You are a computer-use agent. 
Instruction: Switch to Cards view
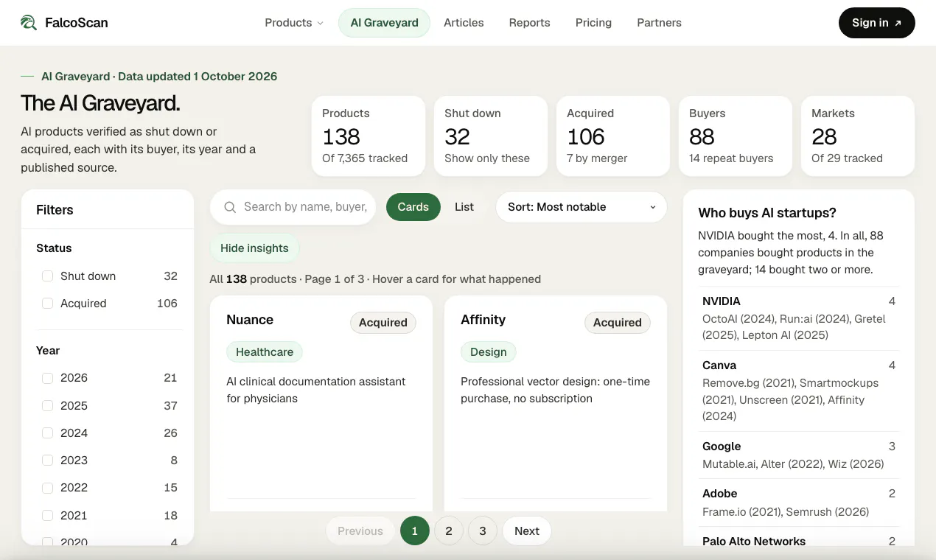point(413,207)
